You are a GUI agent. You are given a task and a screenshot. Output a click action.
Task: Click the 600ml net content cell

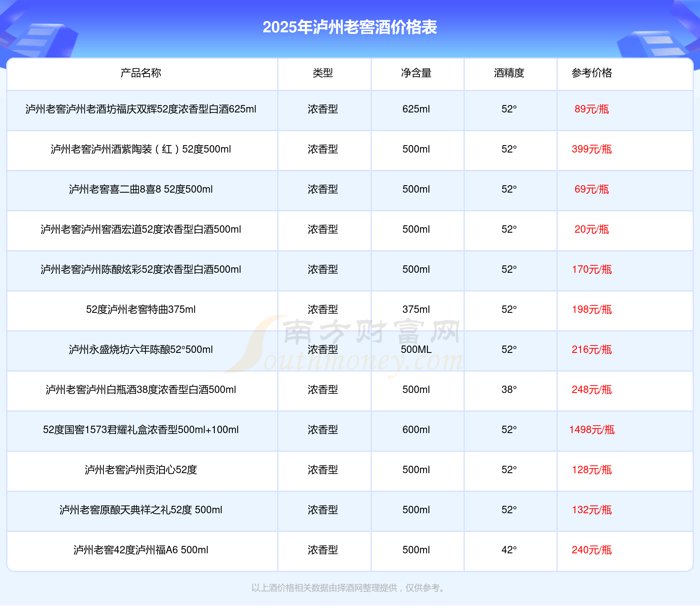pyautogui.click(x=416, y=430)
